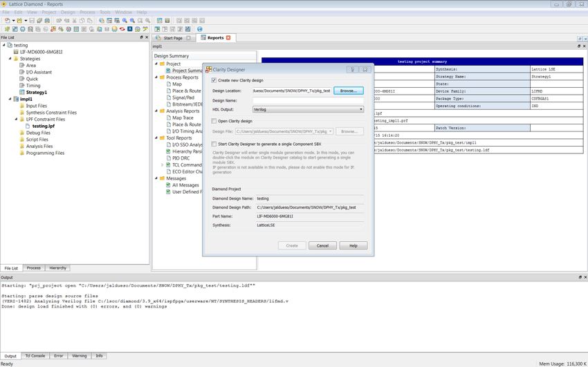Collapse the Strategies tree node
The height and width of the screenshot is (367, 588).
[10, 59]
